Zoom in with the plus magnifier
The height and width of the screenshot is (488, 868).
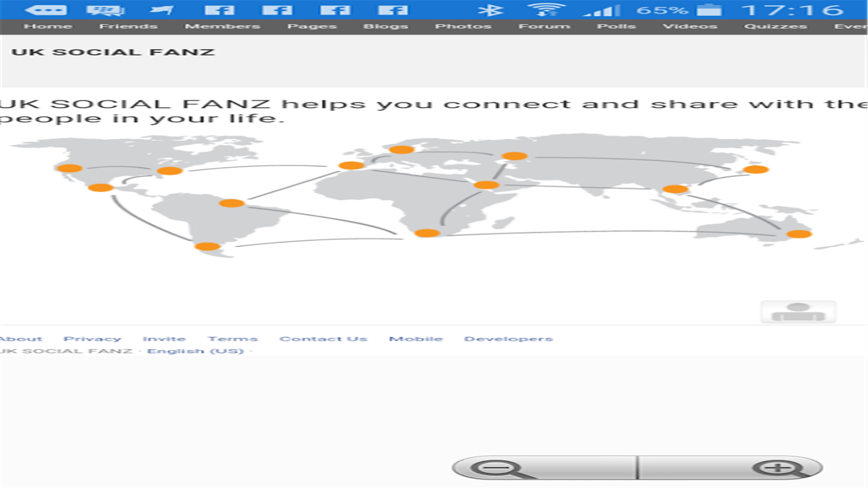click(778, 468)
